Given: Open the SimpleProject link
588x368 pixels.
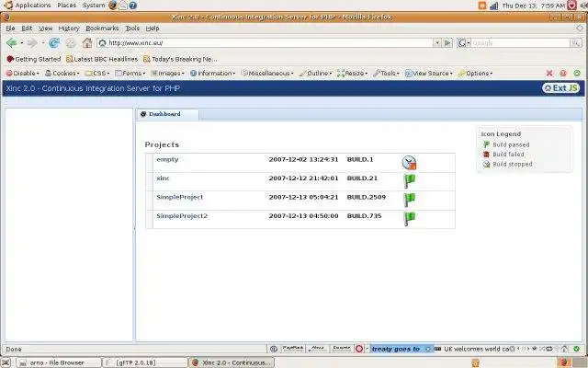Looking at the screenshot, I should pyautogui.click(x=180, y=197).
